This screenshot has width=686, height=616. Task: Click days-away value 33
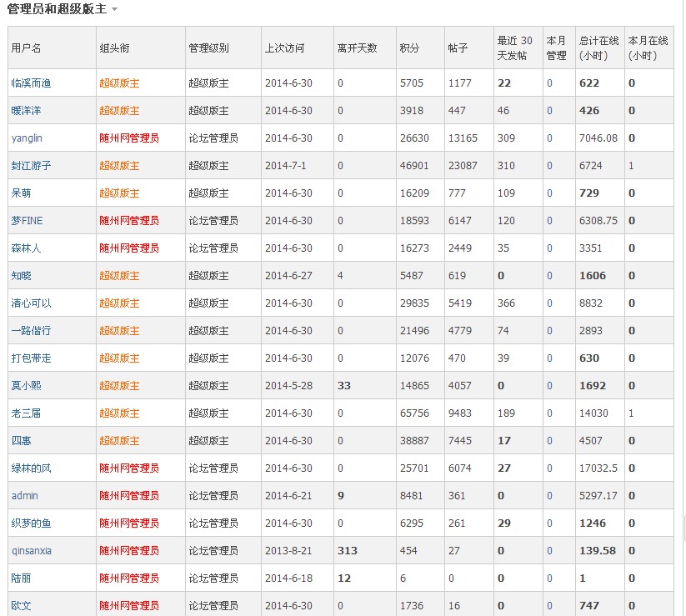pos(344,386)
